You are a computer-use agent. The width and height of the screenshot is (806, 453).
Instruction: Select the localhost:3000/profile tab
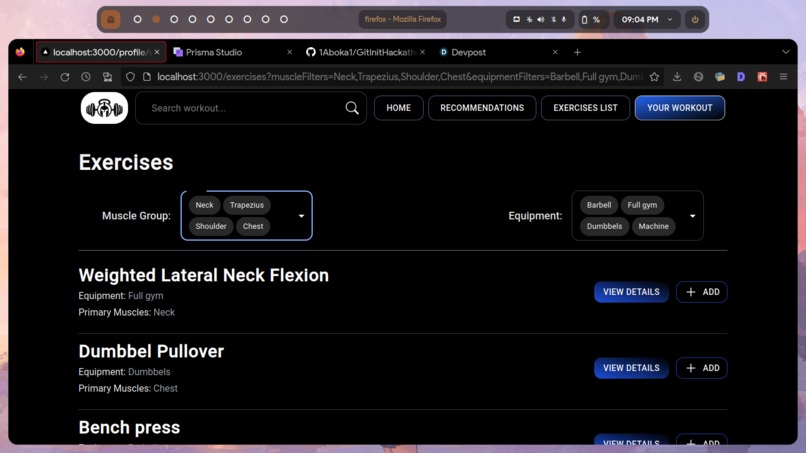[100, 52]
